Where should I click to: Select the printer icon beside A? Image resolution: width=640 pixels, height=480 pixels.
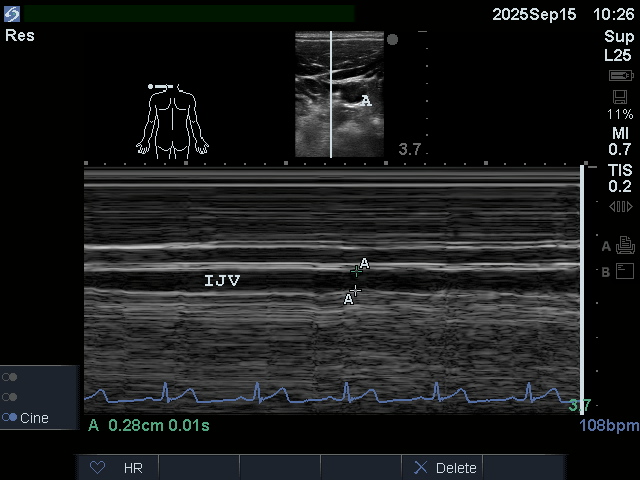(x=625, y=245)
